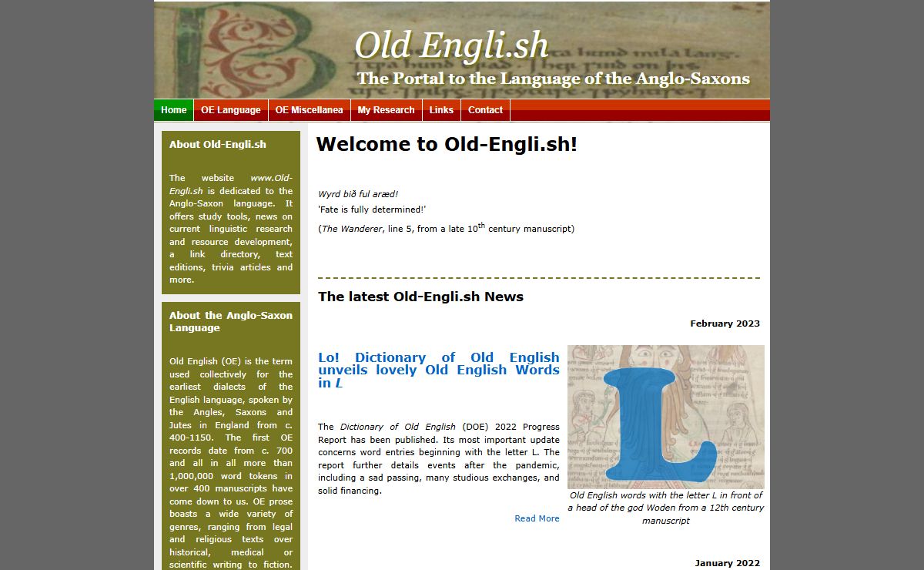Click the Old Engli.sh site title in the banner
924x570 pixels.
point(451,46)
